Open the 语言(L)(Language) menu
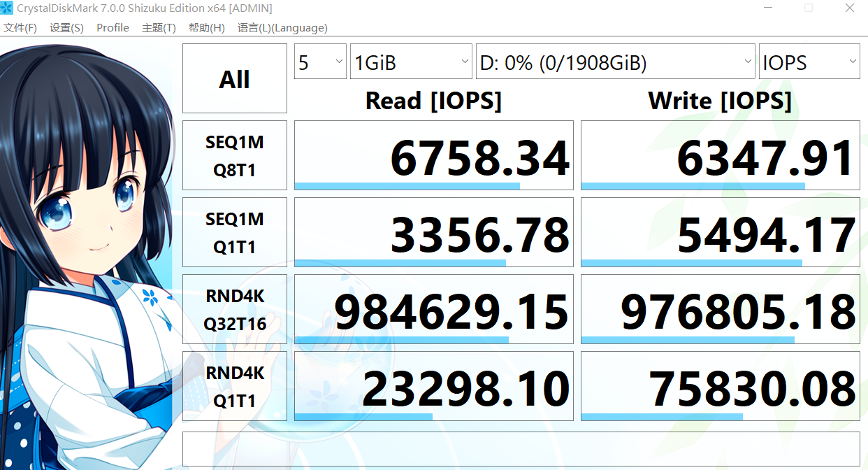868x470 pixels. coord(282,28)
